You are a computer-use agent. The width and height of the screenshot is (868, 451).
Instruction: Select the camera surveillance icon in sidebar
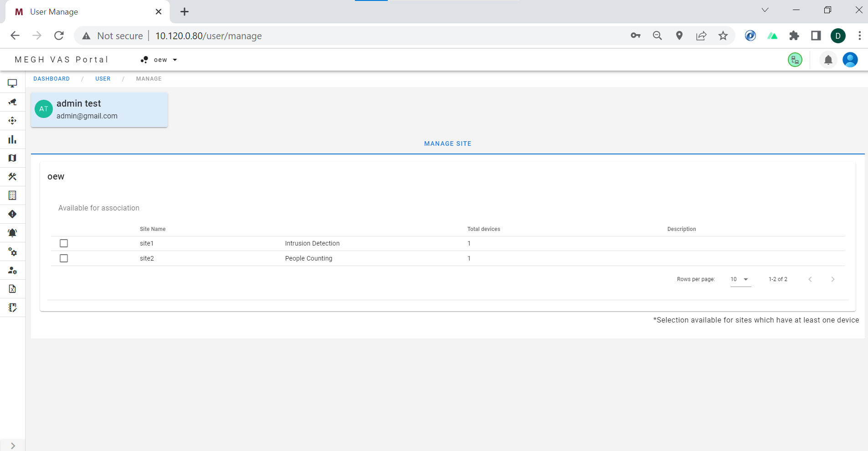pos(12,102)
